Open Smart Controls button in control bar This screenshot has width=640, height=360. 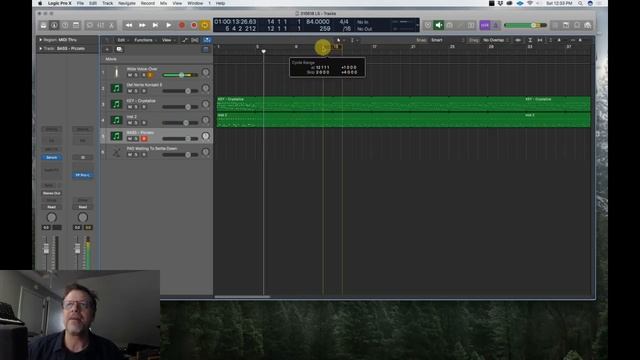[x=89, y=25]
